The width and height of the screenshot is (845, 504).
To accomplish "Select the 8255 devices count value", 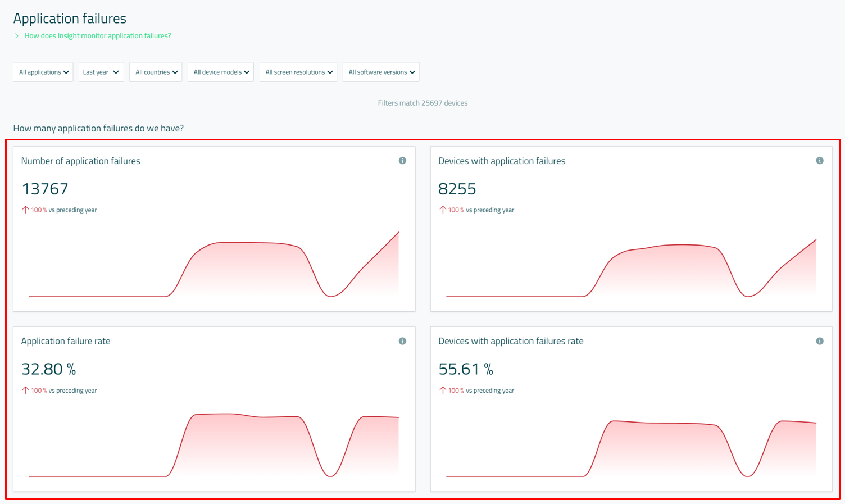I will 457,189.
